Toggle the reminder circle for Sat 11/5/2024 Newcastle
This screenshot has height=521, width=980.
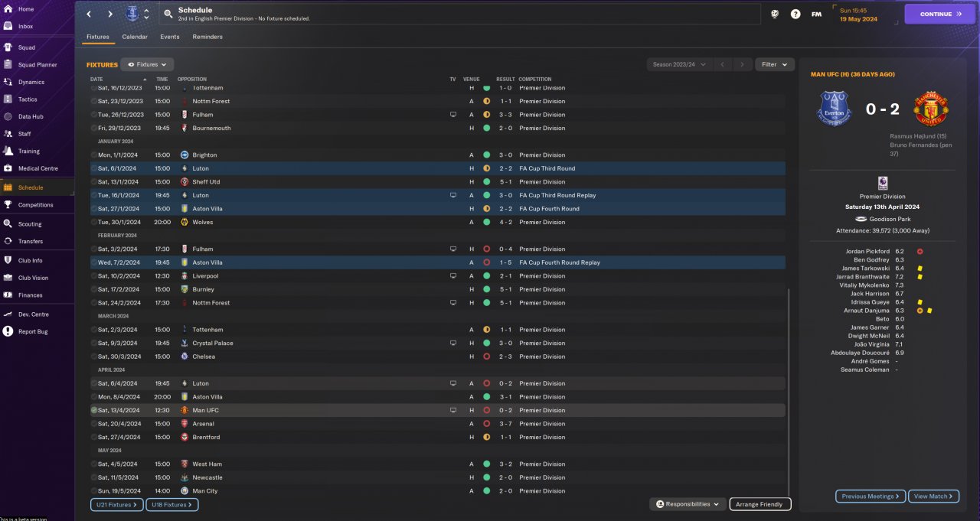[94, 477]
